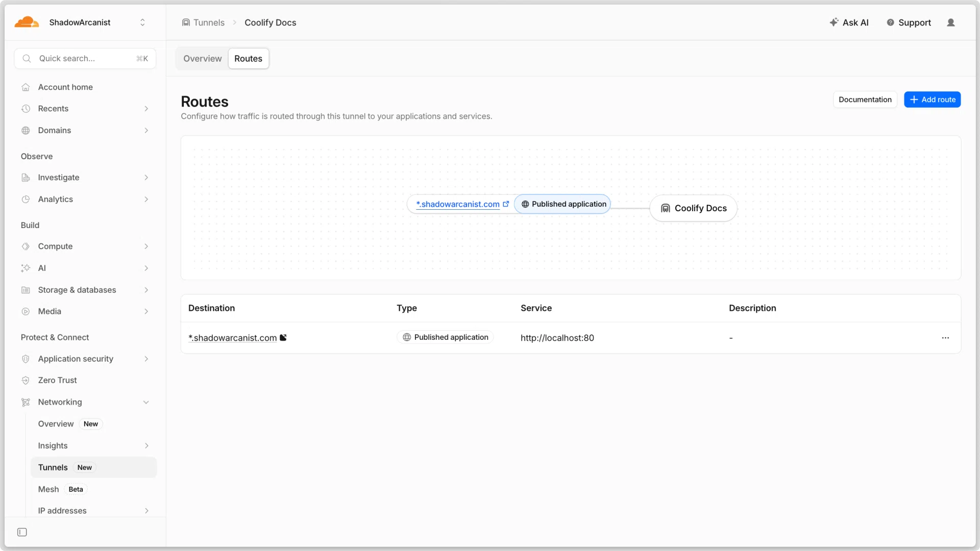
Task: Click the http://localhost:80 service cell
Action: tap(557, 338)
